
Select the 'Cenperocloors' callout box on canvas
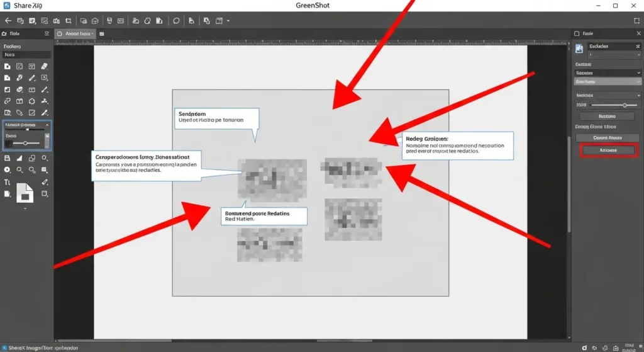[146, 166]
